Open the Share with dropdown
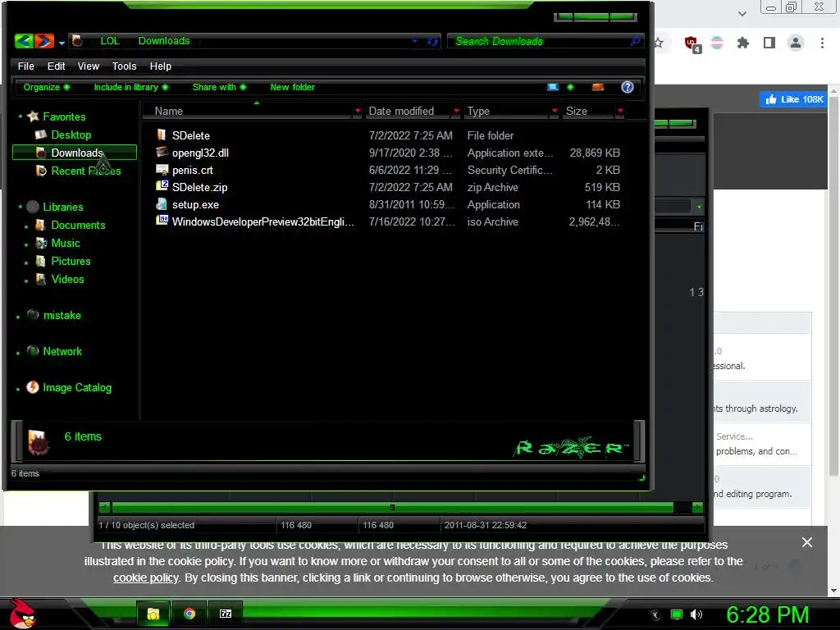This screenshot has height=630, width=840. 220,87
